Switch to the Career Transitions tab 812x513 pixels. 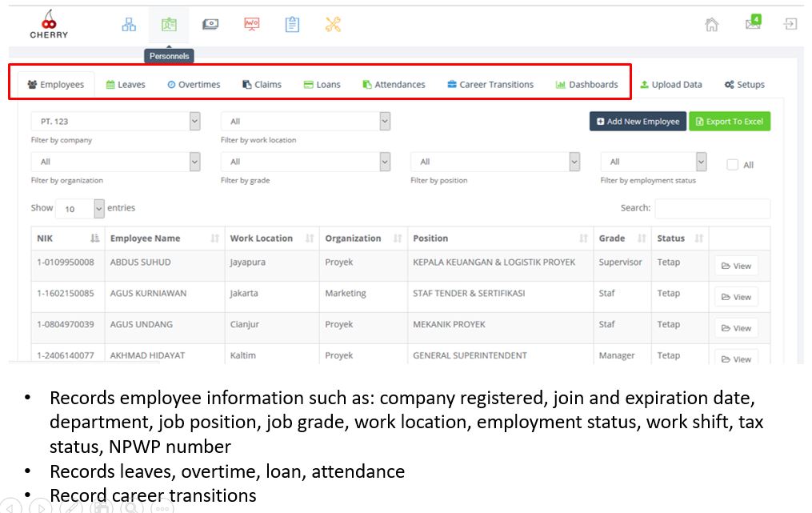click(490, 85)
